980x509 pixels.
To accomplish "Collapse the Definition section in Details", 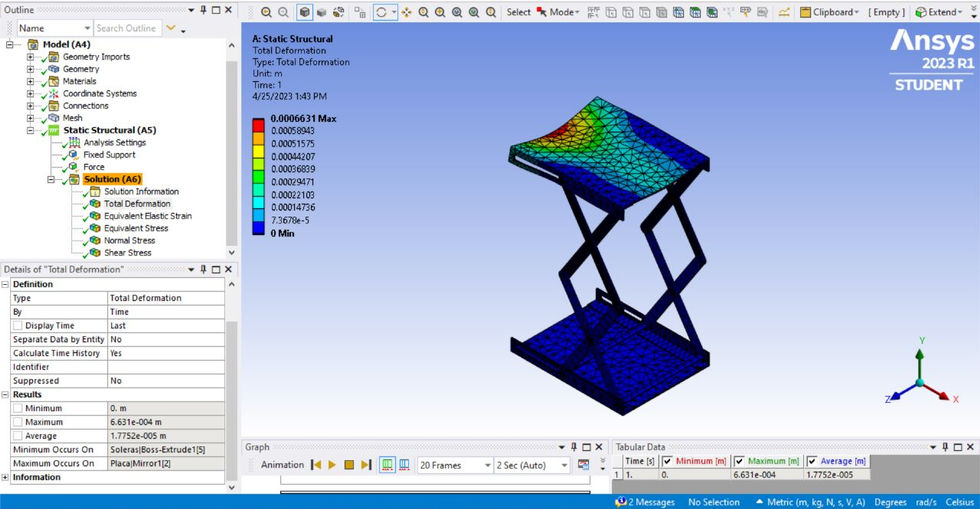I will click(5, 284).
